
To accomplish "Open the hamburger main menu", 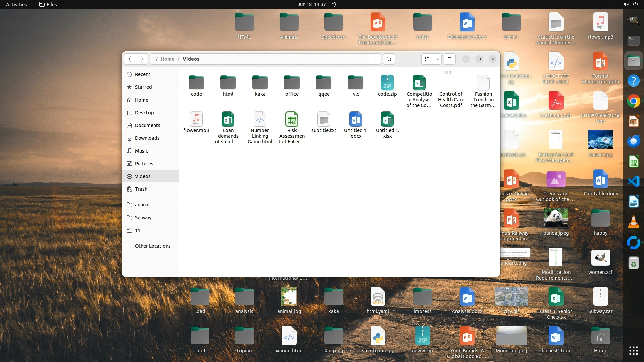I will 450,59.
